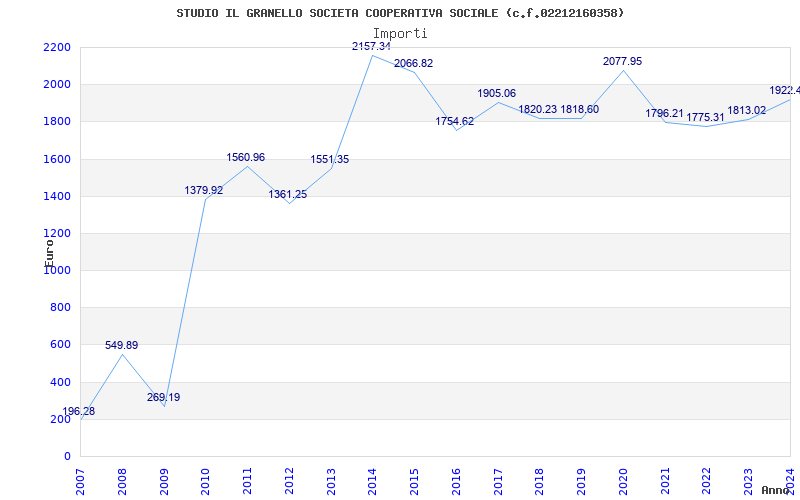Screen dimensions: 800x500
Task: Click the y-axis tick 400
Action: click(61, 382)
